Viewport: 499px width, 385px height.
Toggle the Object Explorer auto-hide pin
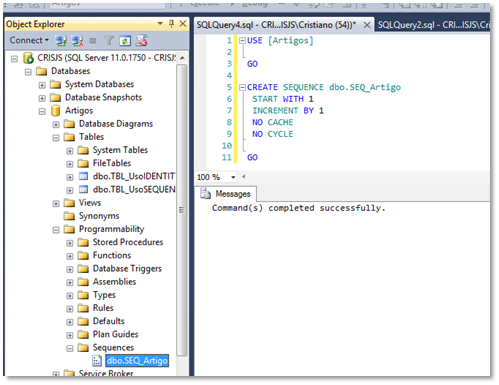(x=171, y=24)
